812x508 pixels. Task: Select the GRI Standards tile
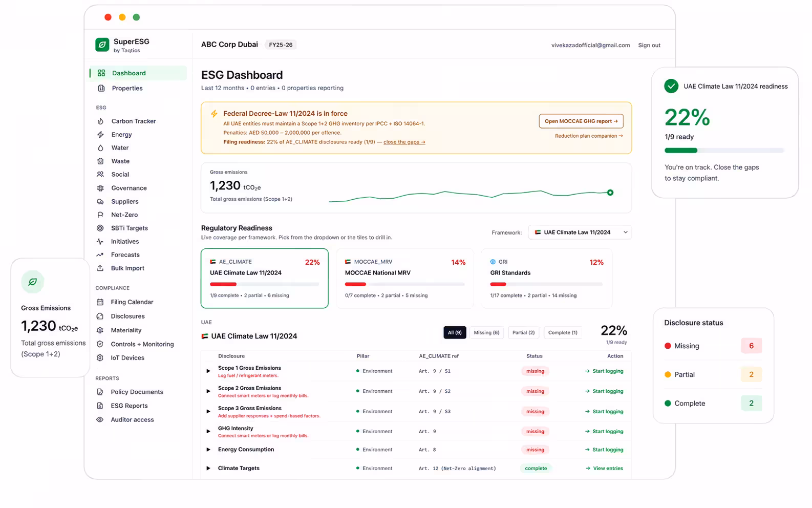click(546, 279)
